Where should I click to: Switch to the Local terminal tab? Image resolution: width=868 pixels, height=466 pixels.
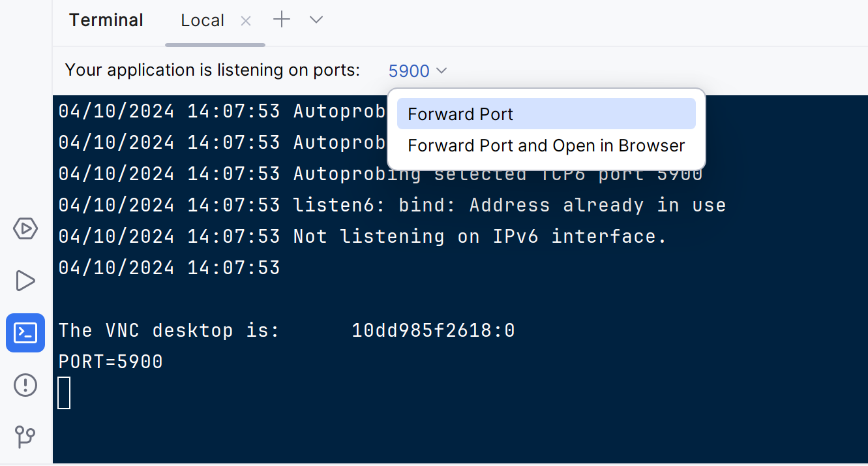[x=202, y=20]
